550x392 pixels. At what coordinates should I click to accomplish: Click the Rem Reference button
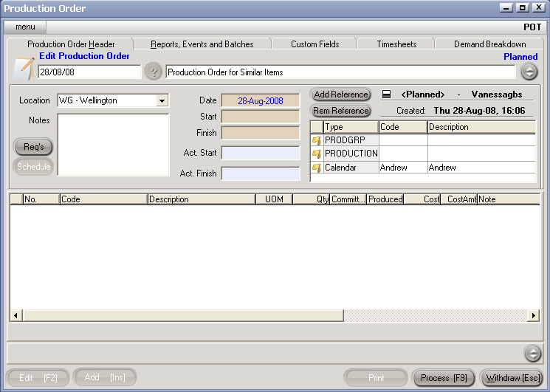click(340, 111)
